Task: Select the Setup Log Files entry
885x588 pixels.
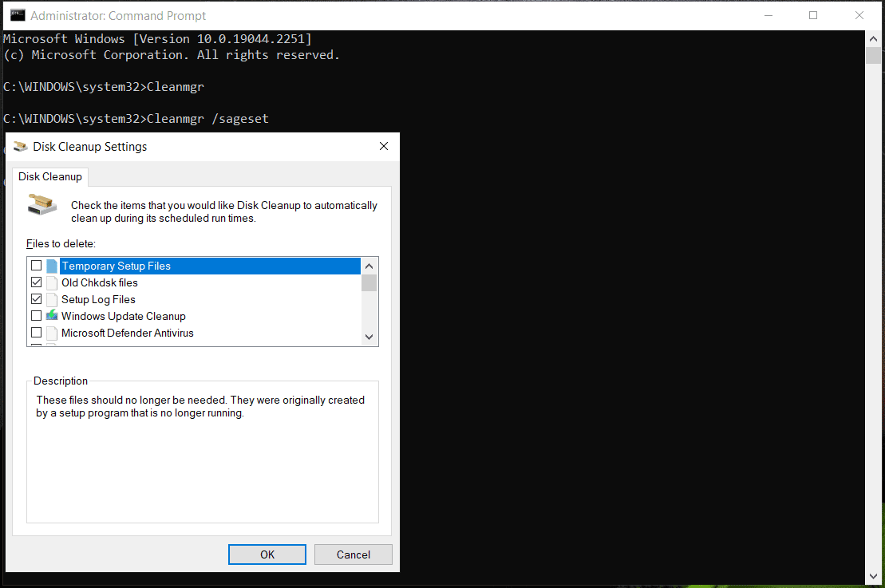Action: [x=98, y=300]
